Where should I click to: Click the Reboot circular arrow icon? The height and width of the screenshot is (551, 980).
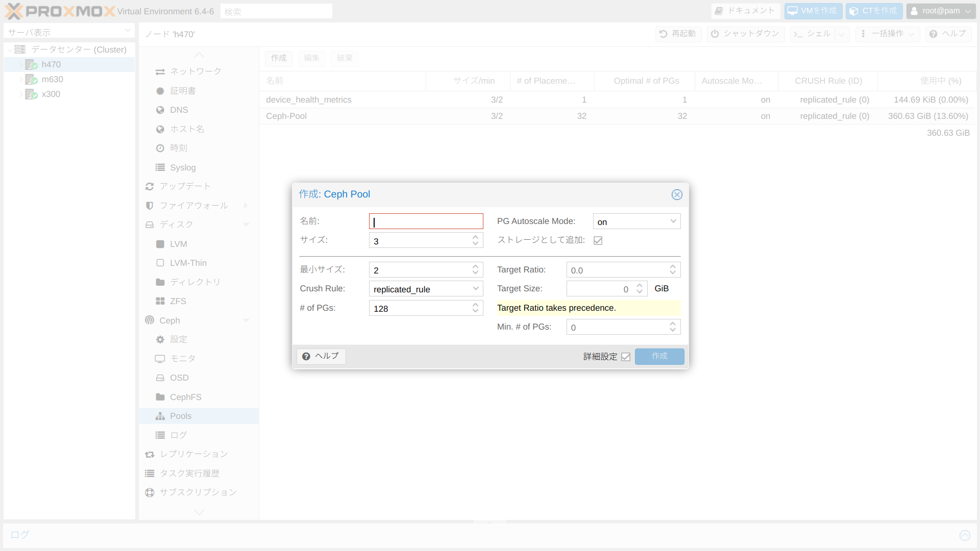[663, 34]
